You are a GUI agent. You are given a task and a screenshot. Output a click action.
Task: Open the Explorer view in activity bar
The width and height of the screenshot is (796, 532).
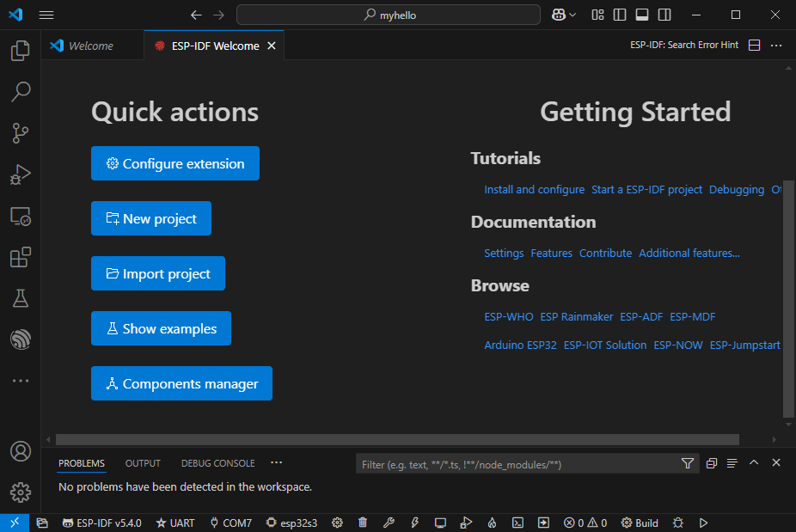21,50
